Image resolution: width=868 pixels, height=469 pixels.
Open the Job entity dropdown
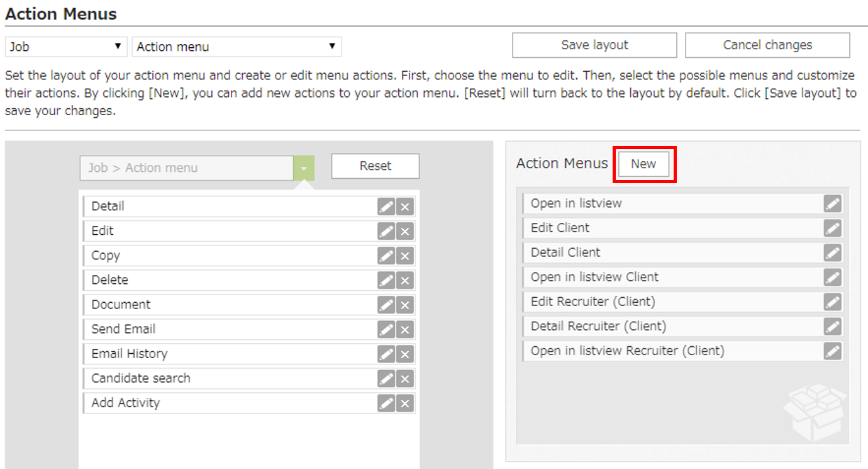click(65, 46)
